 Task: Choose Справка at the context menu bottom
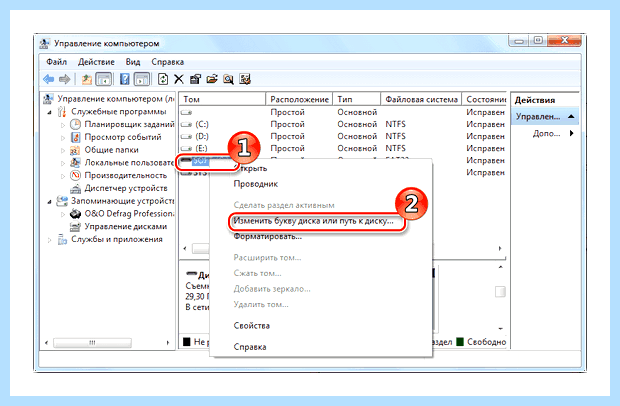tap(250, 347)
